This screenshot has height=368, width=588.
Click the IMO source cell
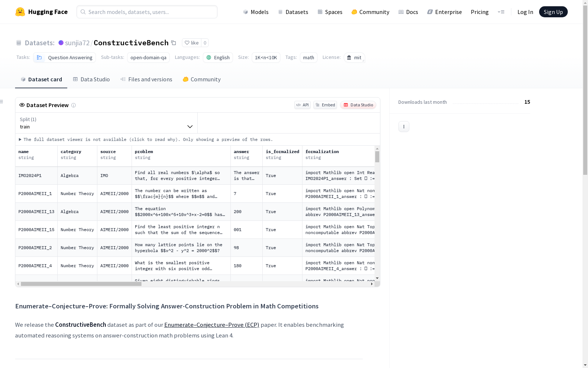tap(114, 176)
